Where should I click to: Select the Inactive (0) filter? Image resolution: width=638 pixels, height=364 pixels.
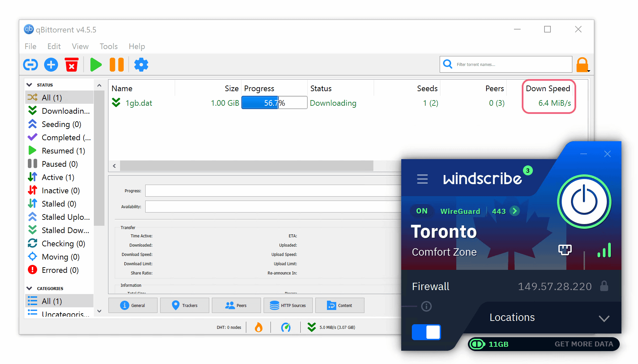coord(59,190)
